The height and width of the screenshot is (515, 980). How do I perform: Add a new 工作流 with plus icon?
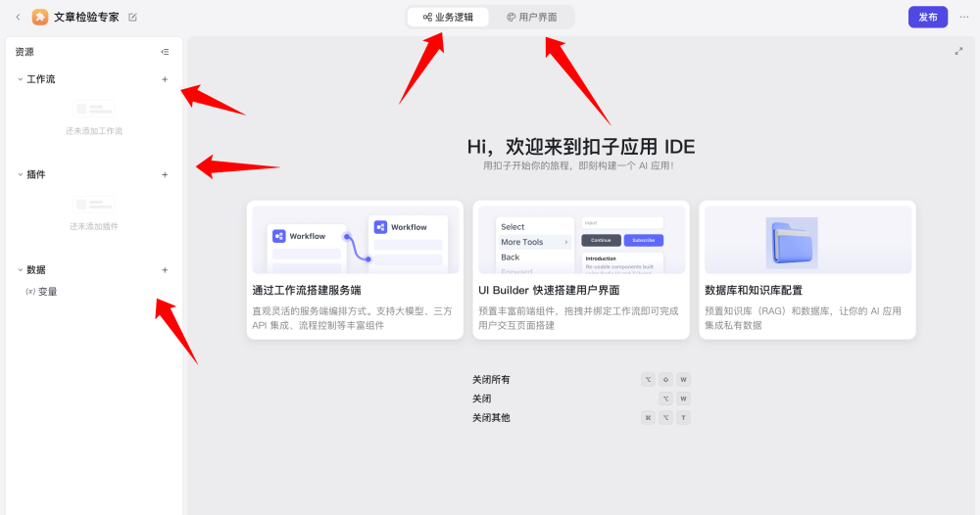click(165, 79)
